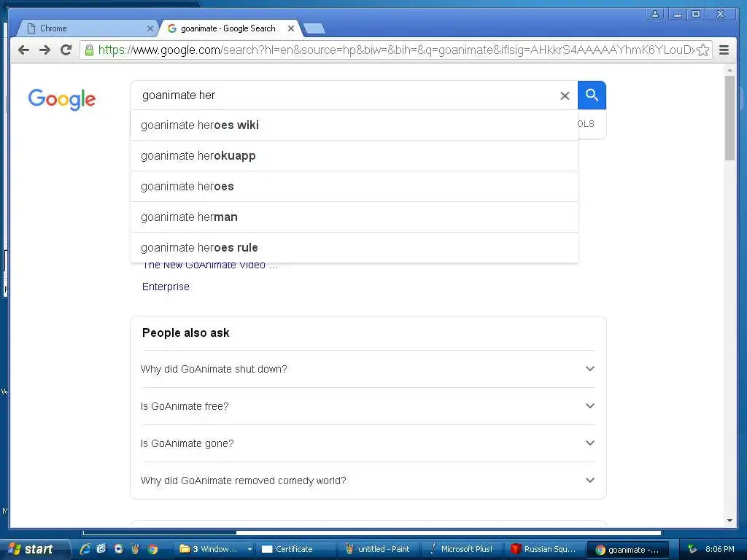Click the blue magnifier search button
The height and width of the screenshot is (560, 747).
click(x=592, y=96)
